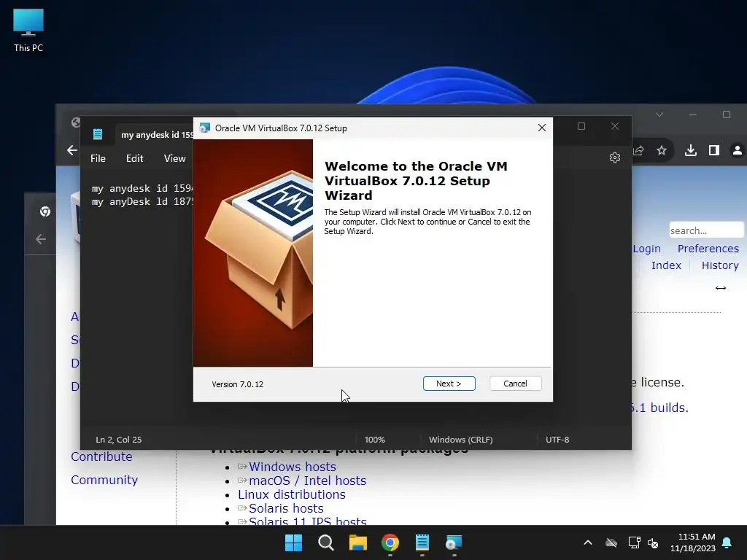Click the muted volume tray icon
Viewport: 747px width, 560px height.
tap(653, 542)
